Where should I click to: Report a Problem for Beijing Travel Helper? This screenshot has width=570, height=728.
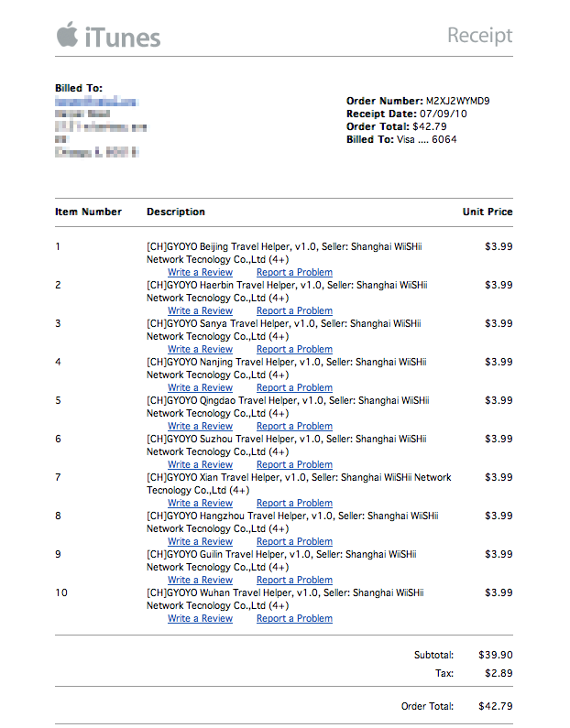[x=294, y=272]
